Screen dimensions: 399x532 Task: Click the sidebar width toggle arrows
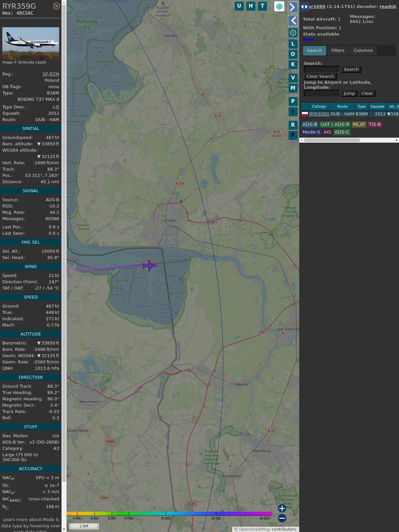click(304, 7)
